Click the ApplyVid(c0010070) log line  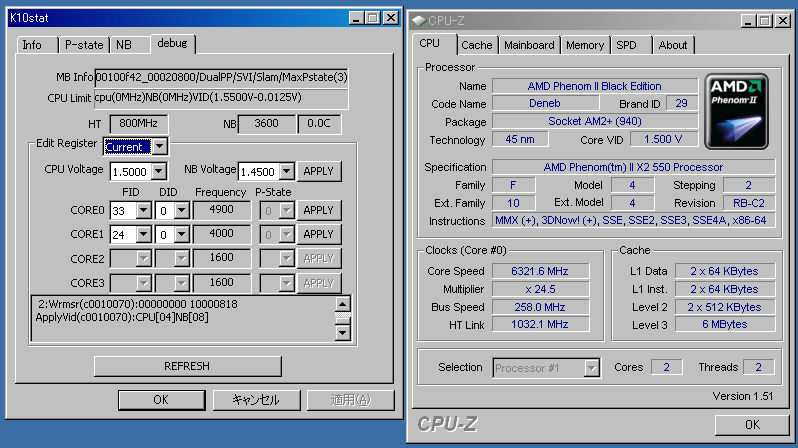[122, 317]
